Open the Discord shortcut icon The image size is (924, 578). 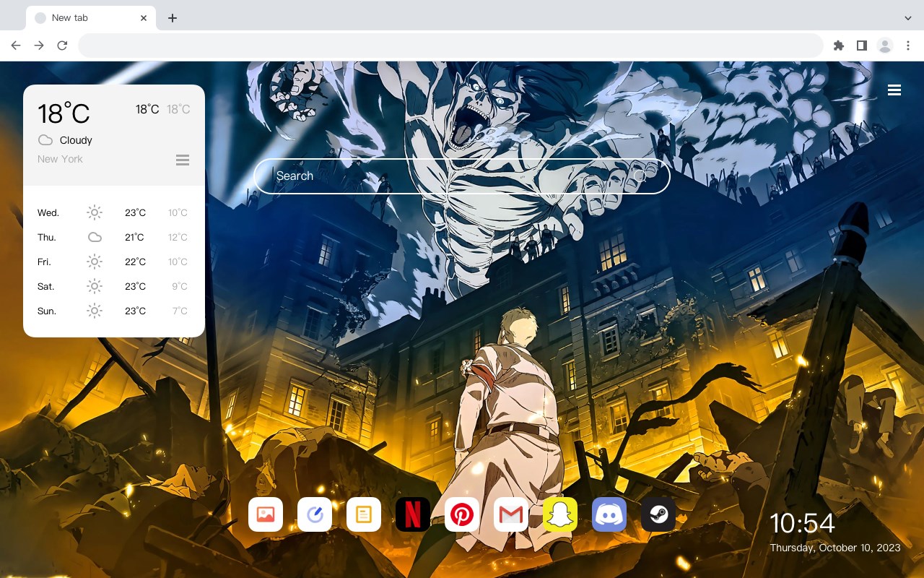(609, 514)
